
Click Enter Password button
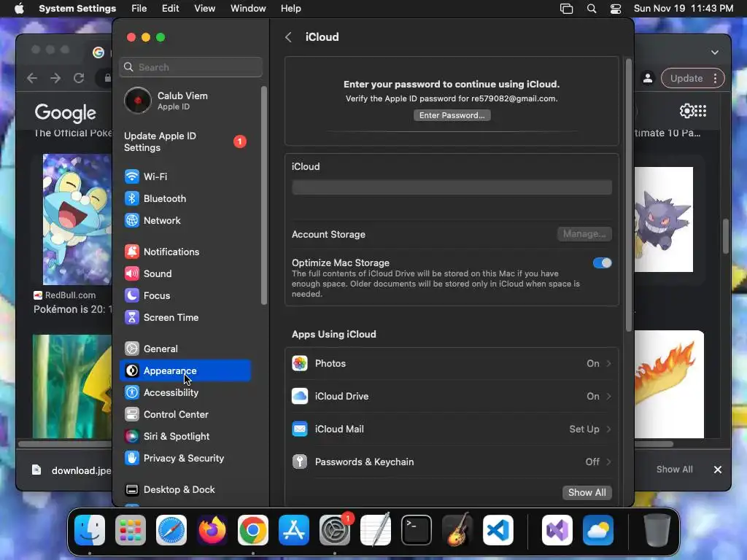(452, 115)
